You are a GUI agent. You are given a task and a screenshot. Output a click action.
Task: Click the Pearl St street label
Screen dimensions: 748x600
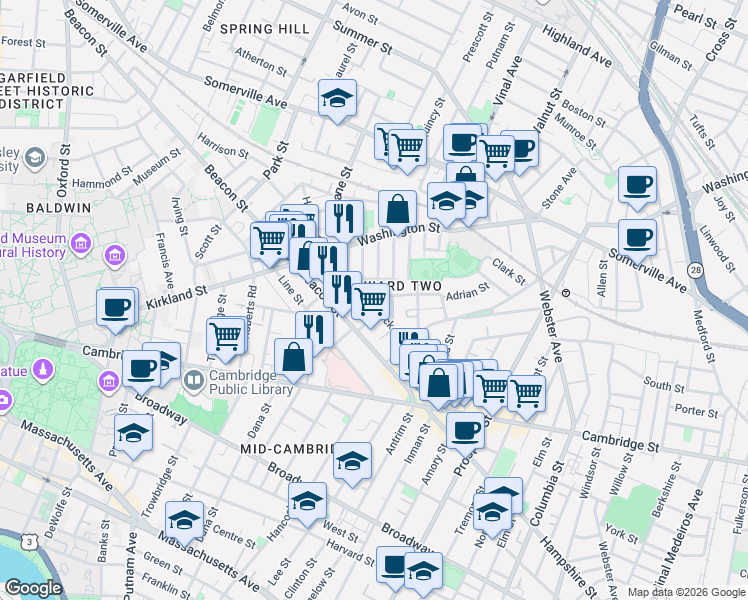(x=695, y=16)
